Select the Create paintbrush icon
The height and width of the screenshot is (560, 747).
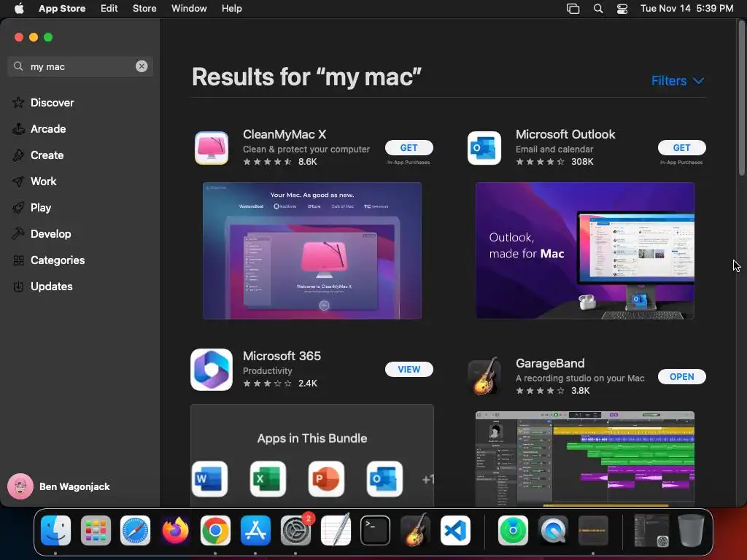point(18,155)
